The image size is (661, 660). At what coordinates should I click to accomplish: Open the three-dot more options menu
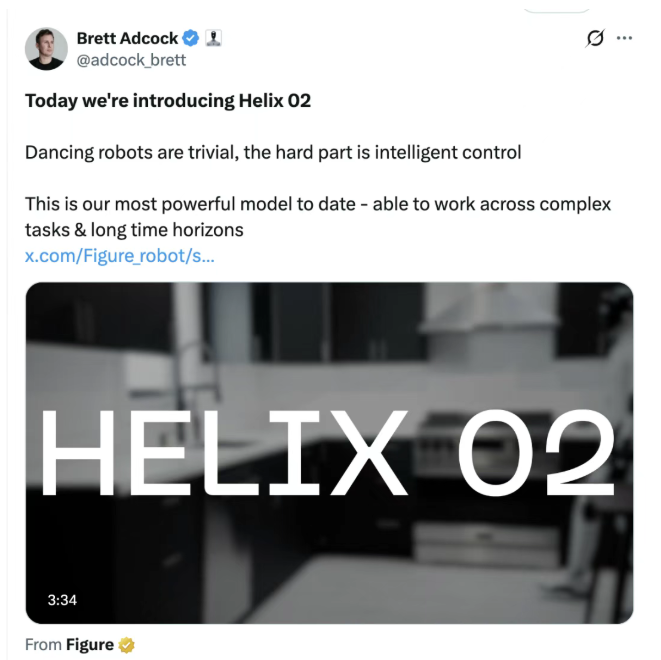[x=624, y=38]
